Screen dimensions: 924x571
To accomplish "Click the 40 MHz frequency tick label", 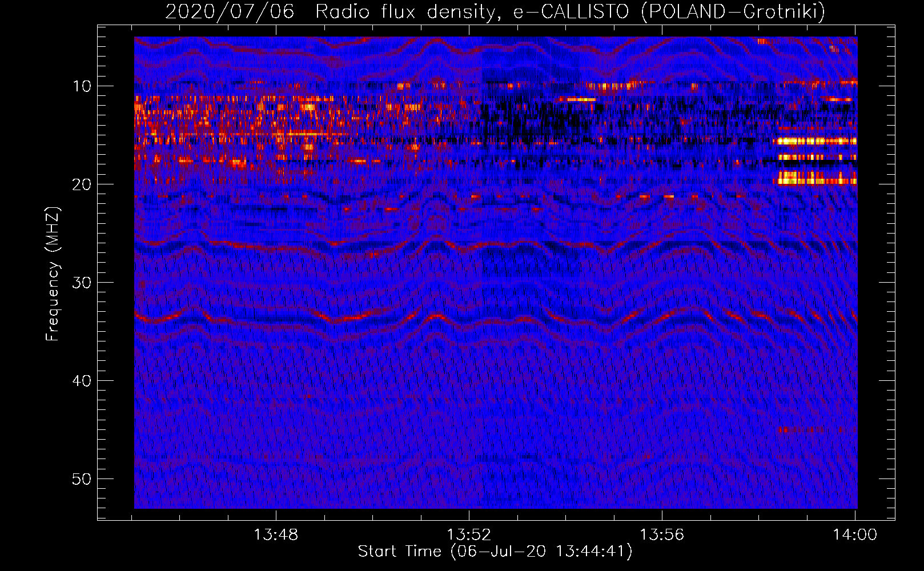I will tap(82, 381).
